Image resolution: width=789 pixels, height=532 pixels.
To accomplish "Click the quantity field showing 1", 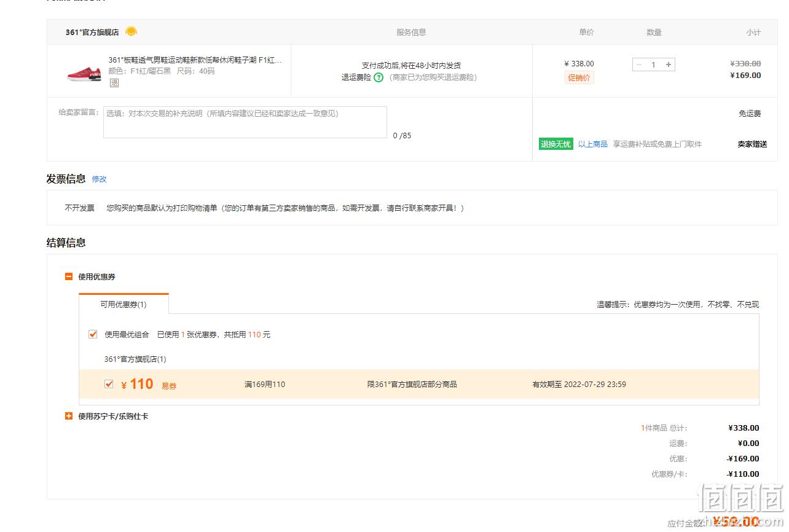I will coord(654,65).
